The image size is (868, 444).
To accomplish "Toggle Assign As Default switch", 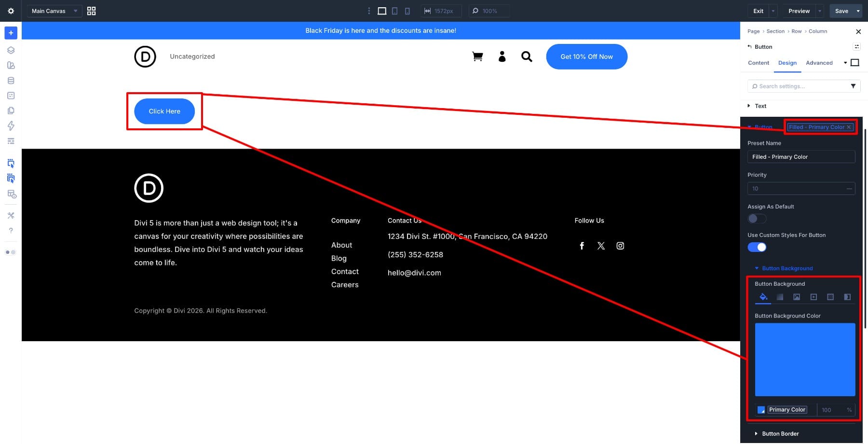I will click(757, 219).
